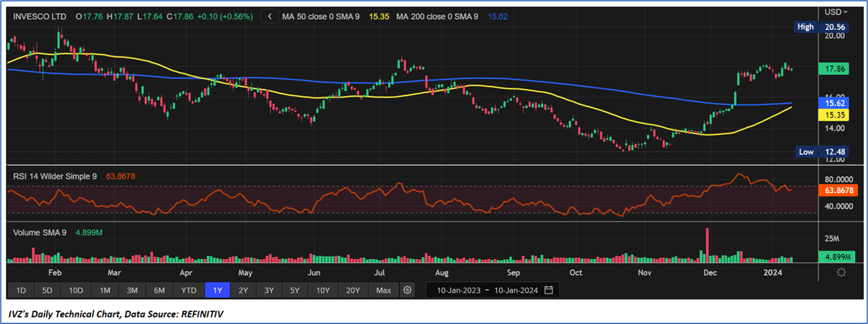Show the Max time range
The image size is (868, 324).
[x=383, y=290]
